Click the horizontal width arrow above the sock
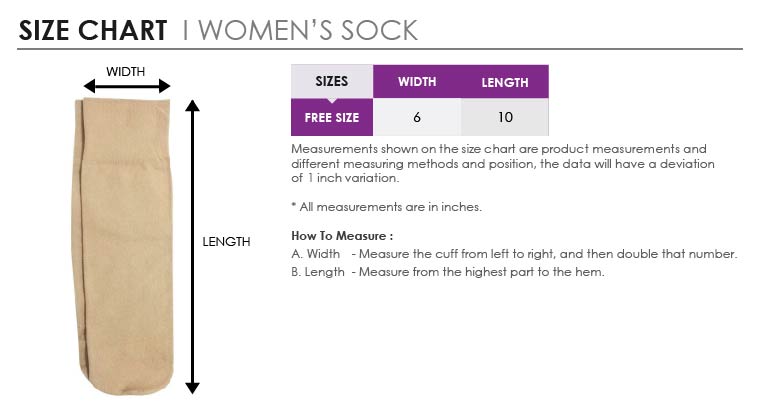Viewport: 762px width, 415px height. point(127,86)
